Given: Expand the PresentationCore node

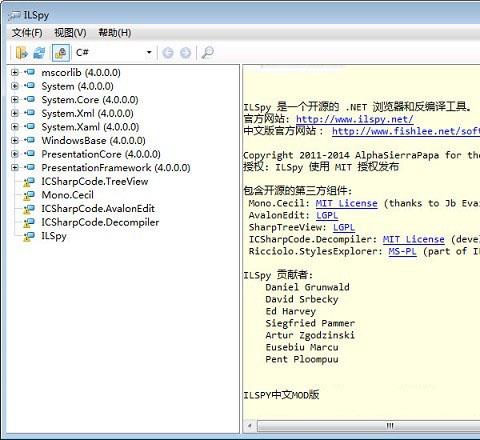Looking at the screenshot, I should click(15, 154).
